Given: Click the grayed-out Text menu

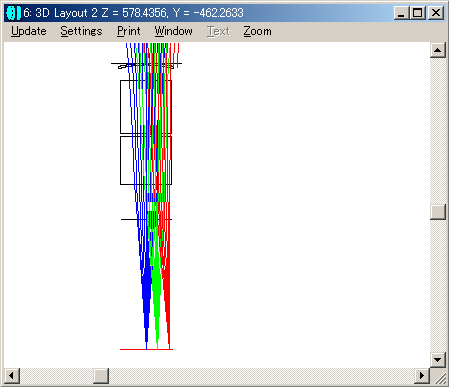Looking at the screenshot, I should 218,31.
